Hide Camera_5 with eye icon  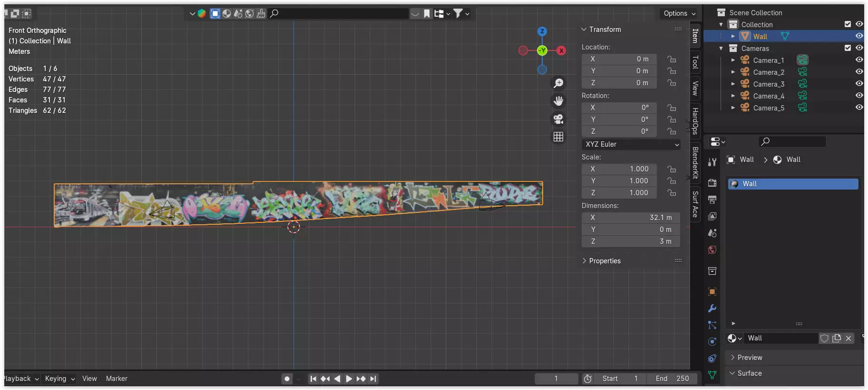click(x=859, y=108)
